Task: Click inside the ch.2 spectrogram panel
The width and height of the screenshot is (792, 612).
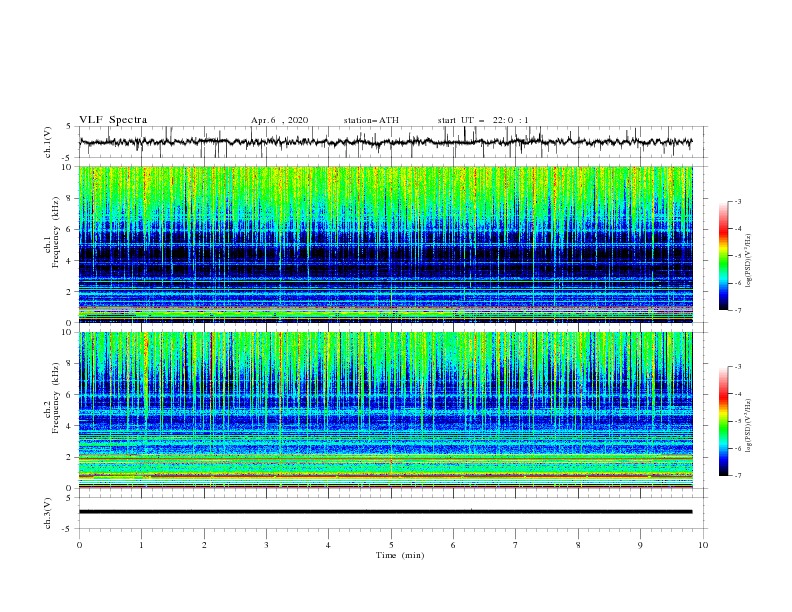Action: (x=385, y=410)
